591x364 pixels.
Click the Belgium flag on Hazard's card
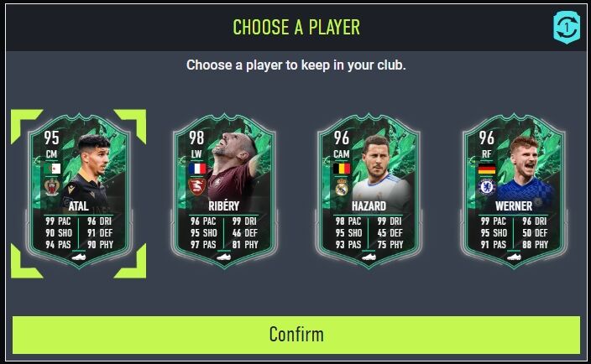pos(342,169)
